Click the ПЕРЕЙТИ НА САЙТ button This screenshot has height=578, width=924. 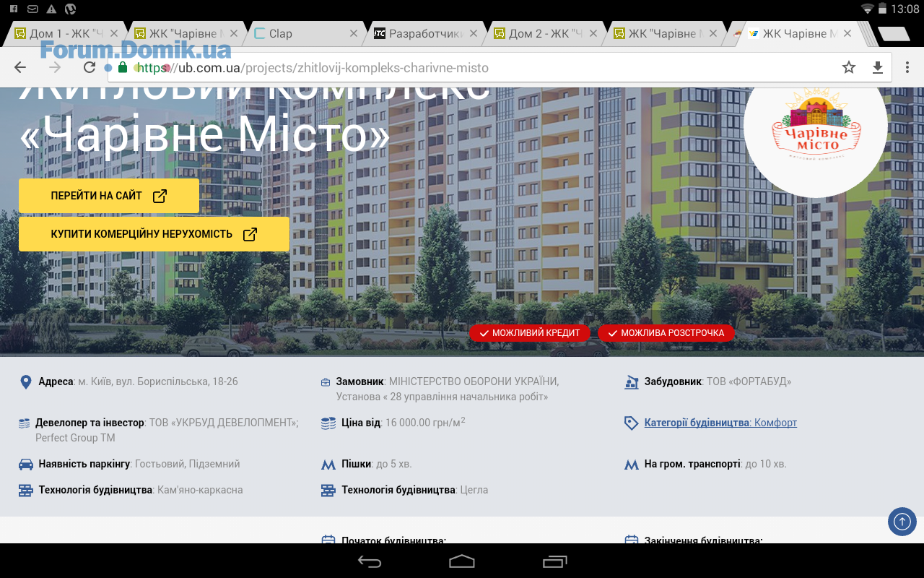coord(108,196)
